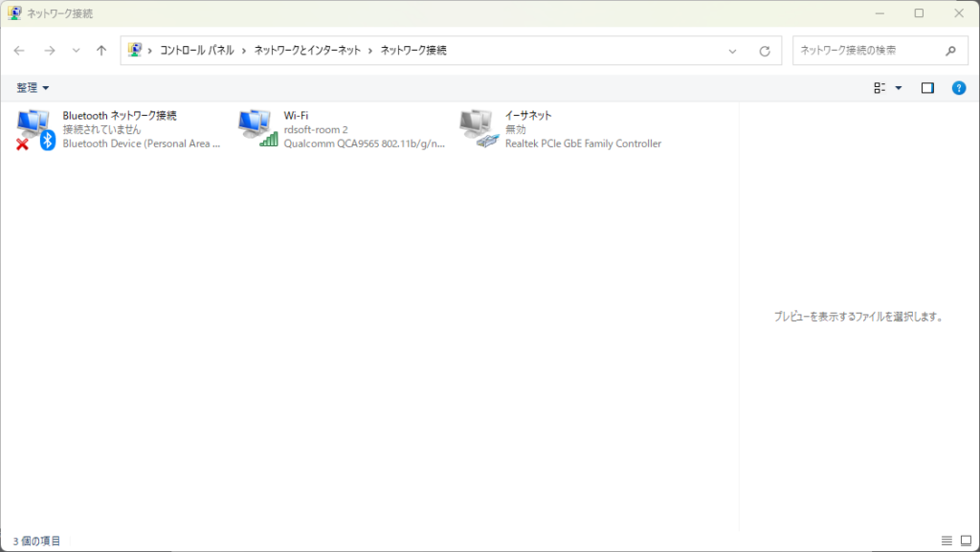Switch to details view in status bar
Image resolution: width=980 pixels, height=552 pixels.
click(947, 541)
